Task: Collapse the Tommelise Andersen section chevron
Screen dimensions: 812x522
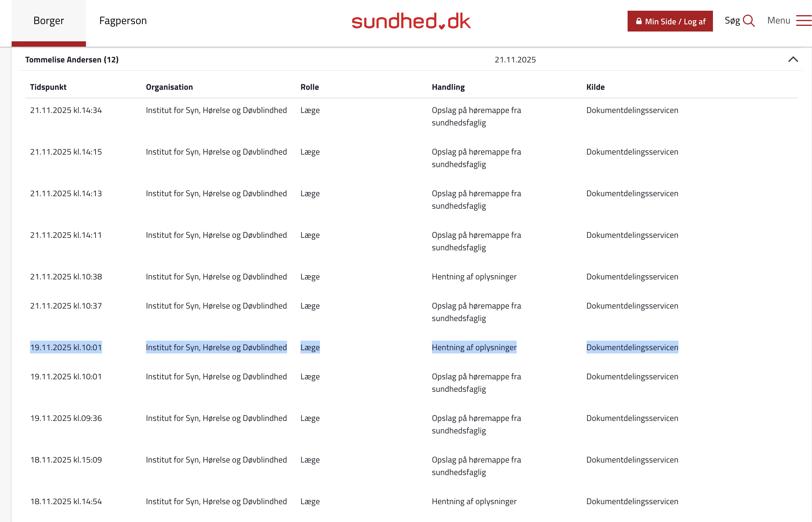Action: [793, 60]
